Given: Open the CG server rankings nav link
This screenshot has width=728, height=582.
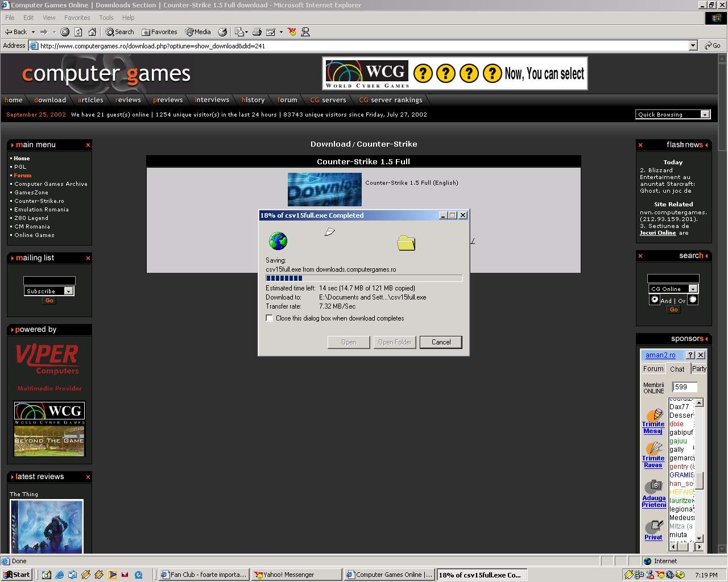Looking at the screenshot, I should coord(391,100).
